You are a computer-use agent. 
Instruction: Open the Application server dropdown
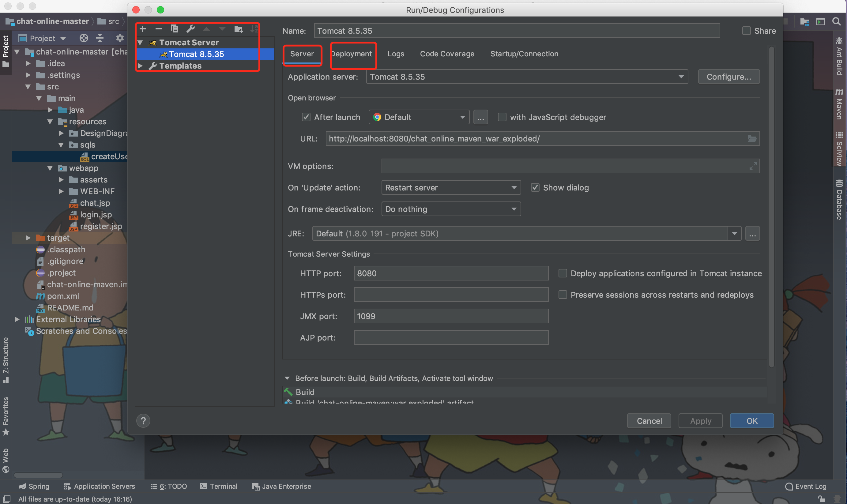[527, 77]
